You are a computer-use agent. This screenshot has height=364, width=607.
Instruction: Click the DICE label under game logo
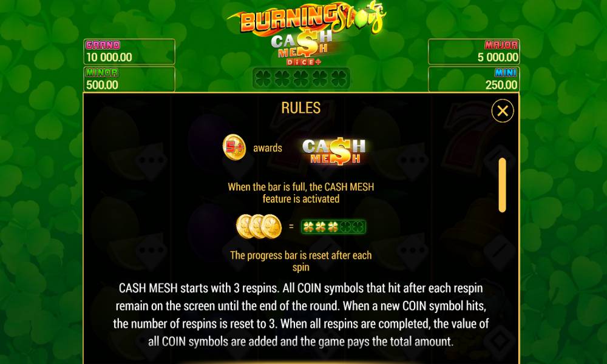[x=304, y=62]
